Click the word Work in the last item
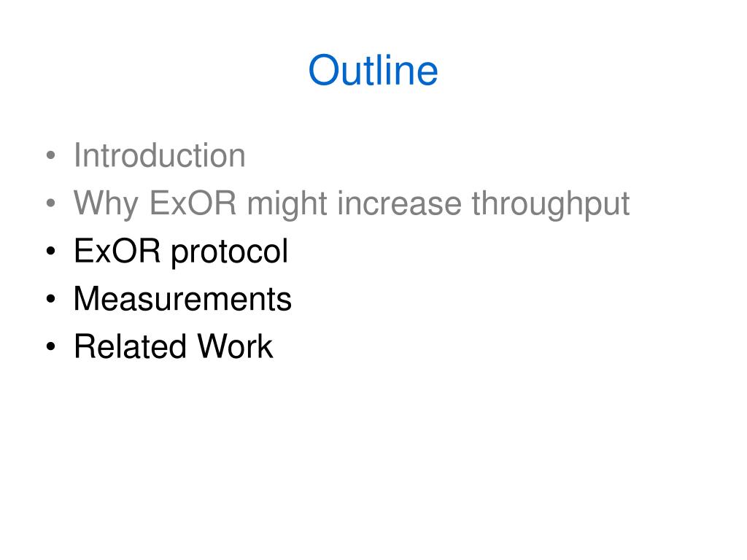 (235, 346)
